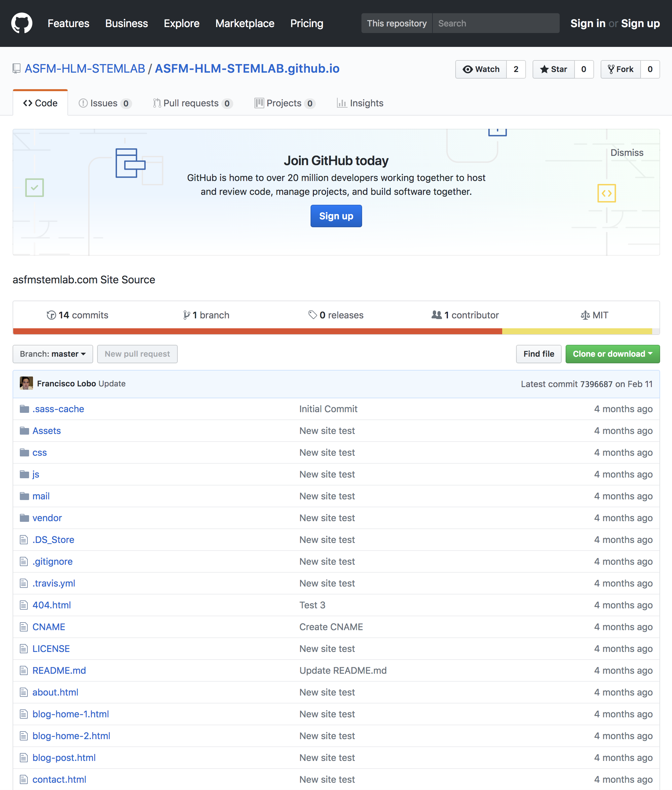Switch to the Code tab
Image resolution: width=672 pixels, height=790 pixels.
40,103
